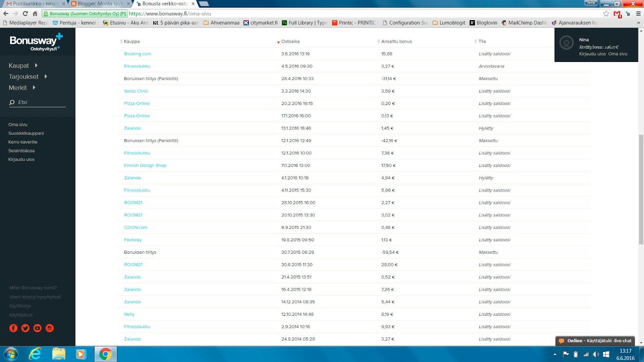Open the Käyttöohje footer link
The height and width of the screenshot is (362, 644).
[20, 306]
